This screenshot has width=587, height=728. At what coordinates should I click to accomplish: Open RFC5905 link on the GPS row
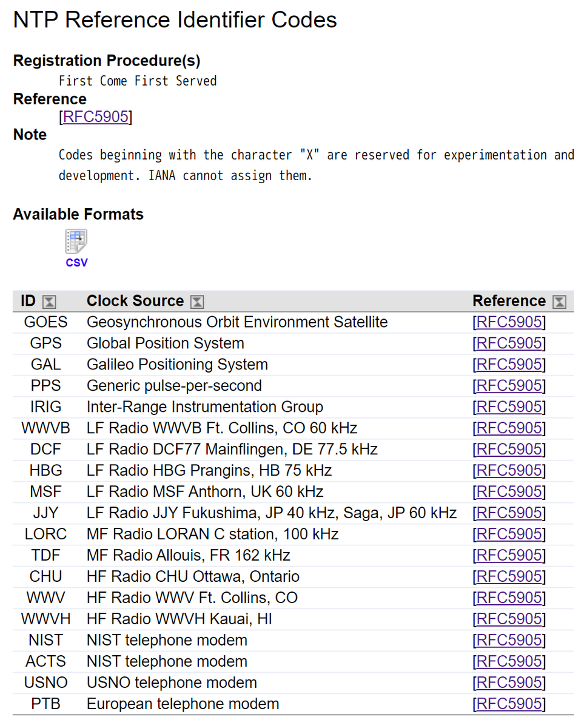pos(509,343)
